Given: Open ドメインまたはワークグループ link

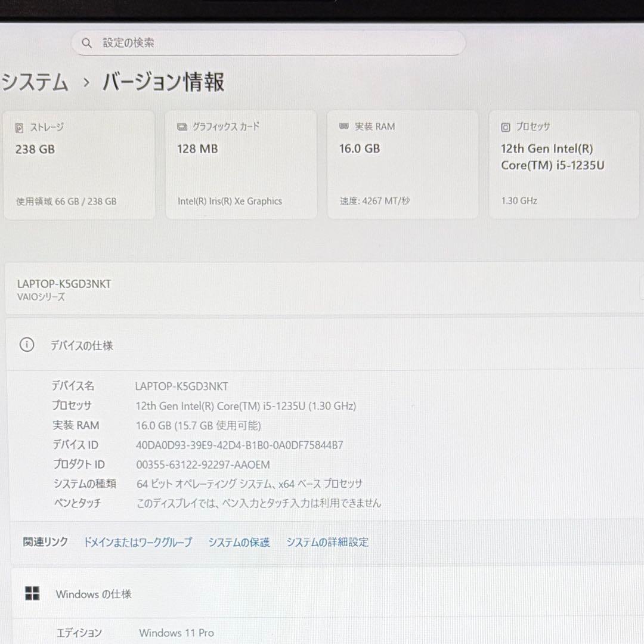Looking at the screenshot, I should point(138,542).
